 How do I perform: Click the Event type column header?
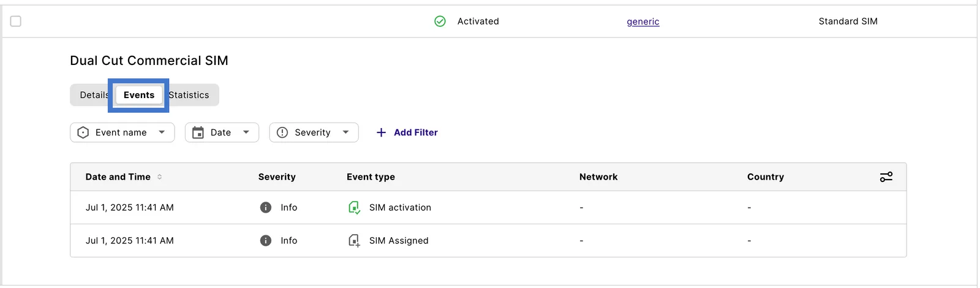(371, 176)
